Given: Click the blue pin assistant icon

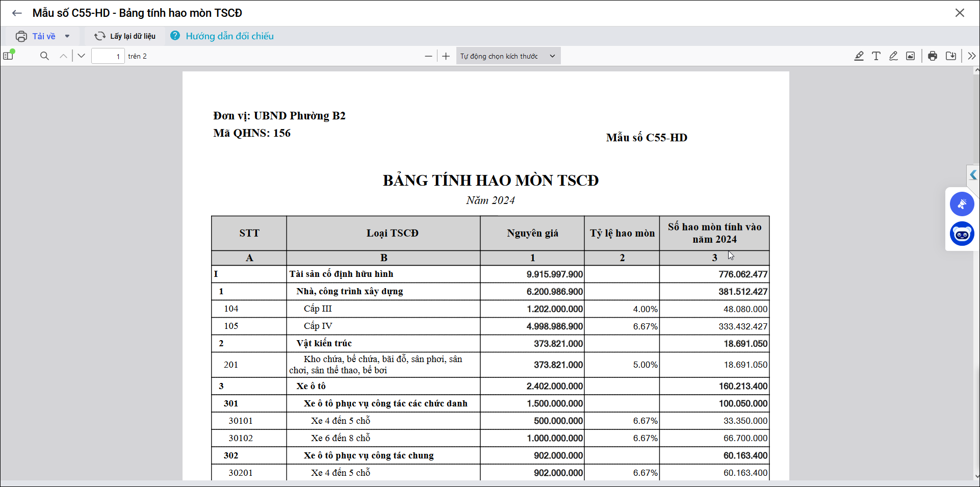Looking at the screenshot, I should point(962,204).
